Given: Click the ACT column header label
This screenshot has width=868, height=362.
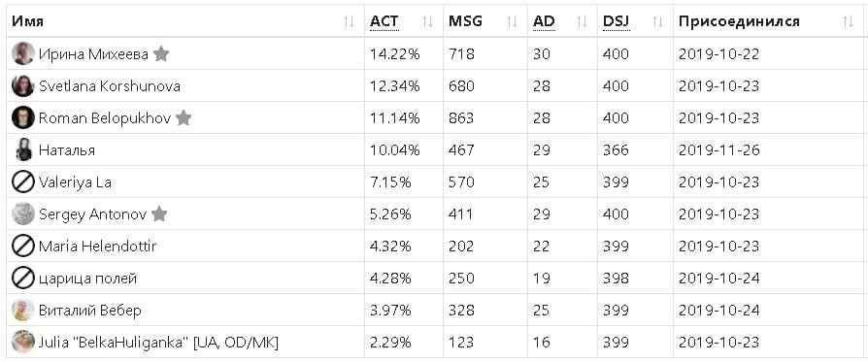Looking at the screenshot, I should pos(384,21).
